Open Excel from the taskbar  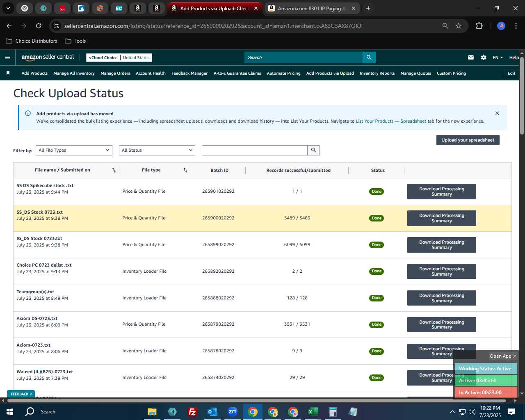coord(313,412)
